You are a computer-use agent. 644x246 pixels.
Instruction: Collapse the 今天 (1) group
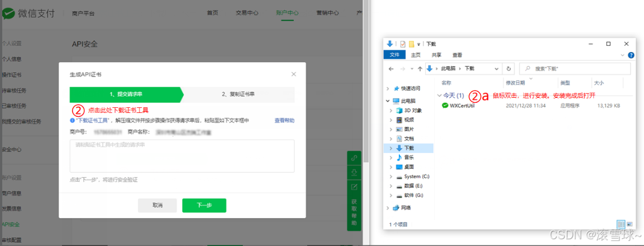(440, 96)
